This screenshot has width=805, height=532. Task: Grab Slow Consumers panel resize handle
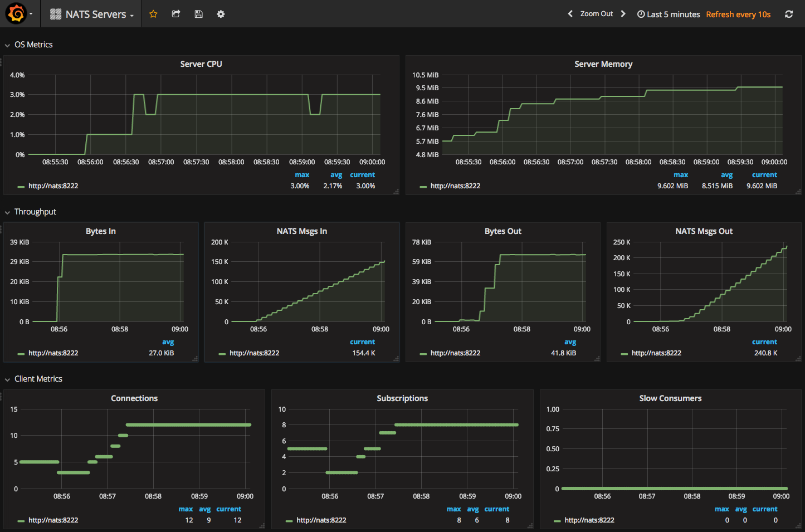(x=798, y=526)
